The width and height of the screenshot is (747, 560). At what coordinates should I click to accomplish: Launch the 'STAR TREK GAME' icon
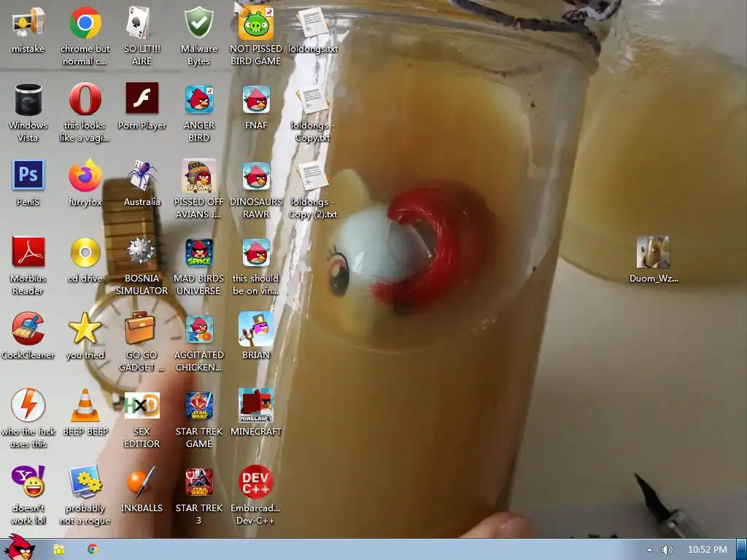[x=198, y=406]
